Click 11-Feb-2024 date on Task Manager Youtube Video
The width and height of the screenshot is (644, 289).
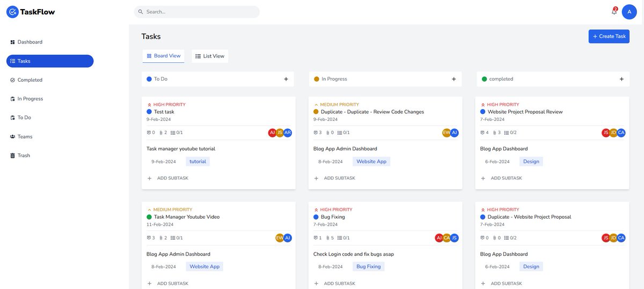[x=160, y=225]
